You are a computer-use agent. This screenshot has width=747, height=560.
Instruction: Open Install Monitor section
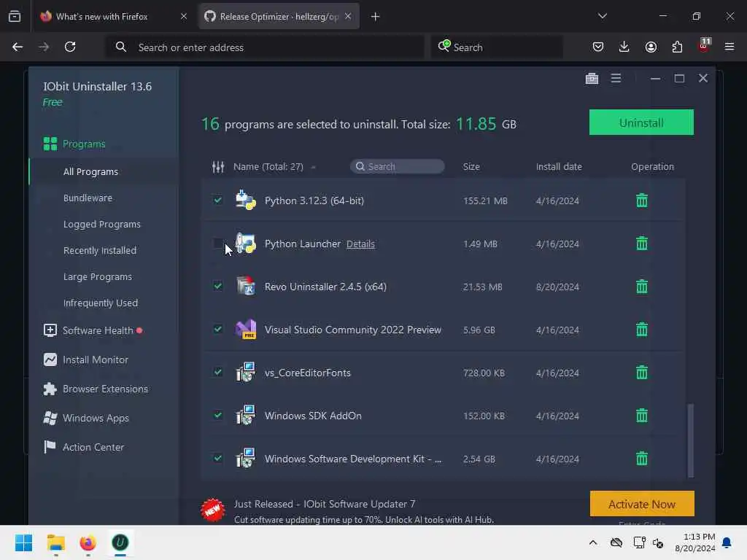pyautogui.click(x=86, y=360)
